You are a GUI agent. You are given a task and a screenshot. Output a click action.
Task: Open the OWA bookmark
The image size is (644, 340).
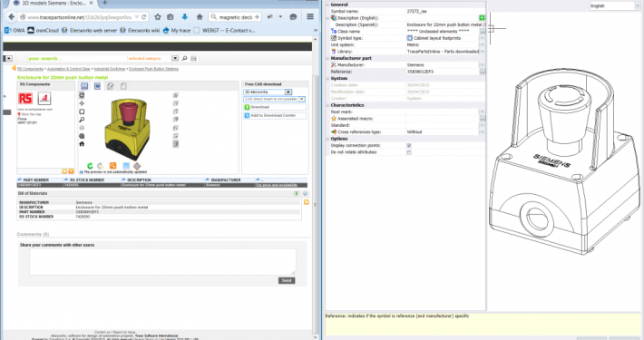[15, 31]
